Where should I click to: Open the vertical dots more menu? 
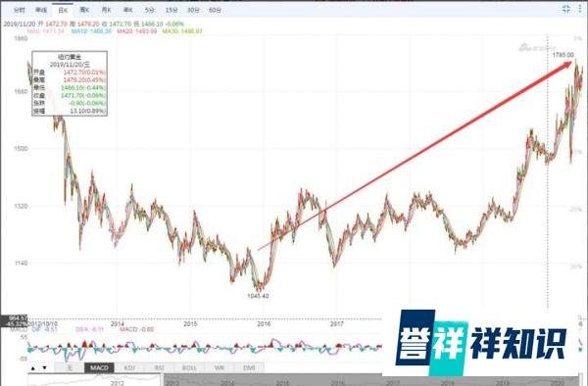(580, 9)
